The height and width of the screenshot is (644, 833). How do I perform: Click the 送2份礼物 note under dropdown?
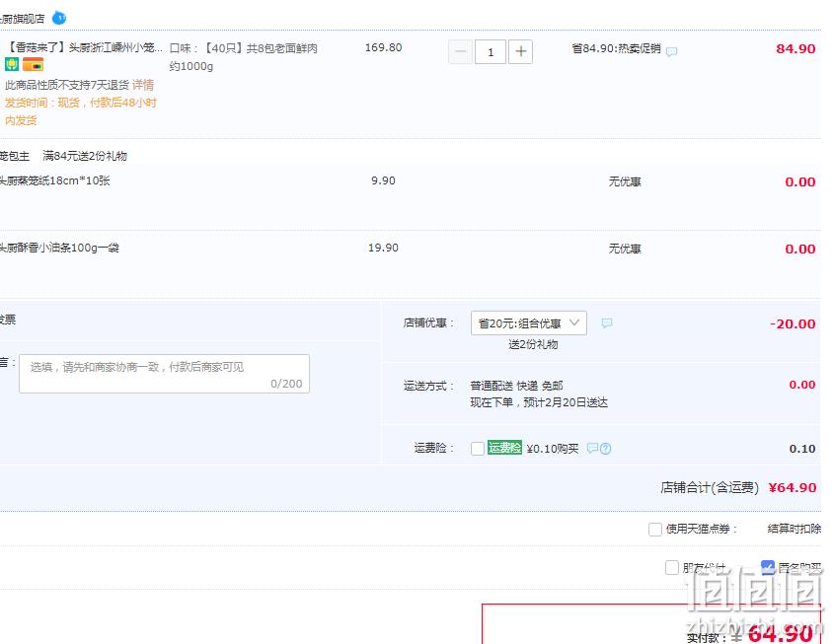point(533,344)
